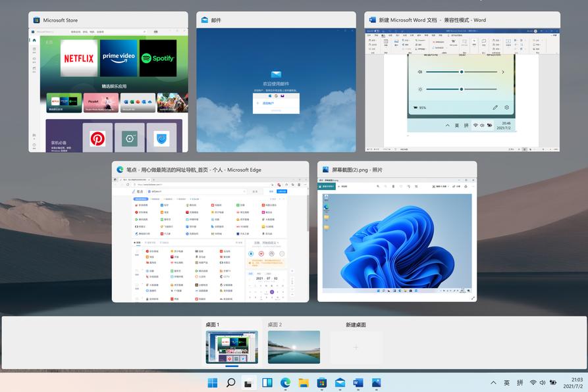Switch to the 桌面 2 virtual desktop
588x392 pixels.
(294, 347)
